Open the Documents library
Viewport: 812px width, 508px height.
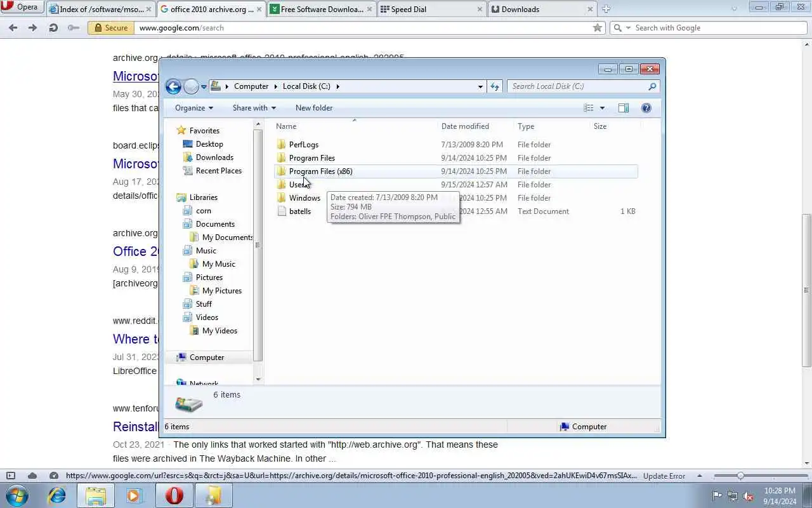click(215, 224)
